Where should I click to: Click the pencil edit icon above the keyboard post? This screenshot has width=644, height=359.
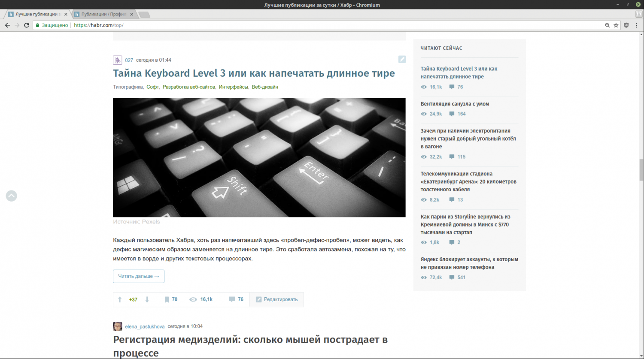click(x=402, y=59)
